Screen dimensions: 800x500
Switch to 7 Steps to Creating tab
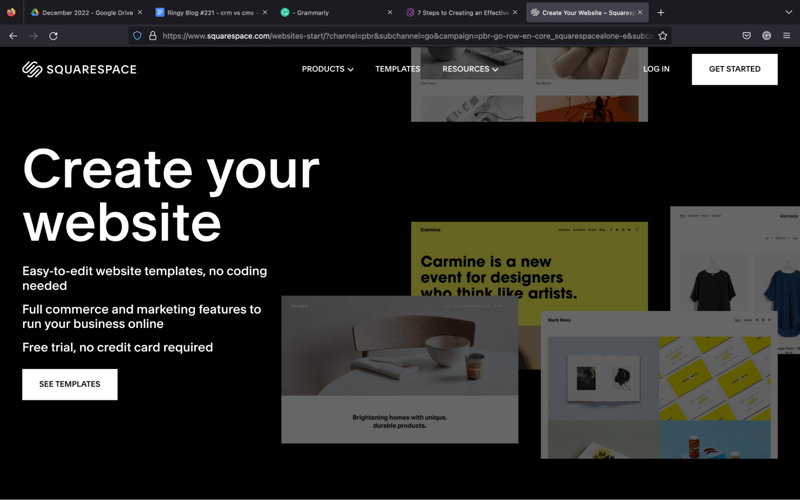(x=461, y=12)
